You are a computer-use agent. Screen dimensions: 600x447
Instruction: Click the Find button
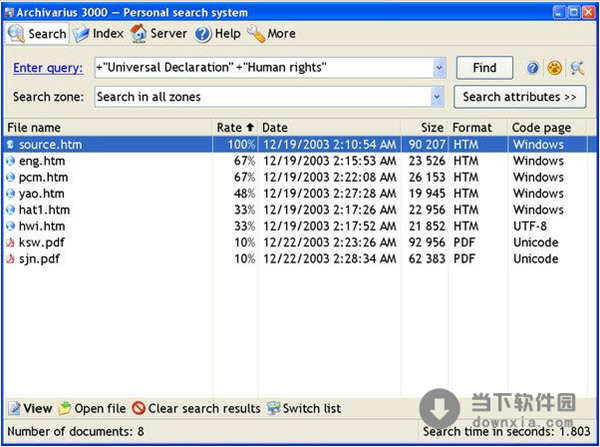[484, 68]
